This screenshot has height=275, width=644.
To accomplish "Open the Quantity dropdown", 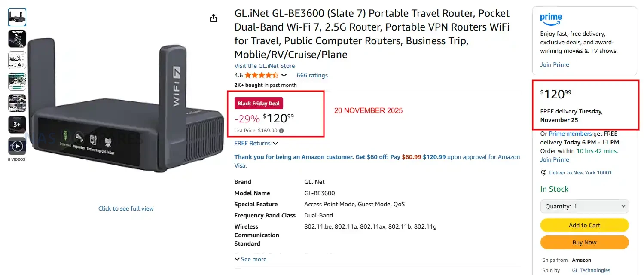I will 584,206.
